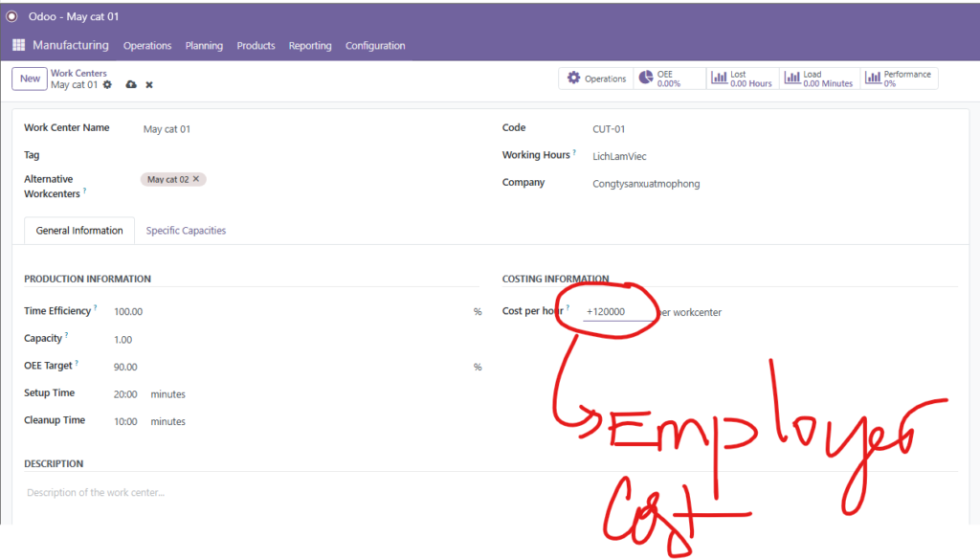Open the Operations menu

tap(147, 46)
